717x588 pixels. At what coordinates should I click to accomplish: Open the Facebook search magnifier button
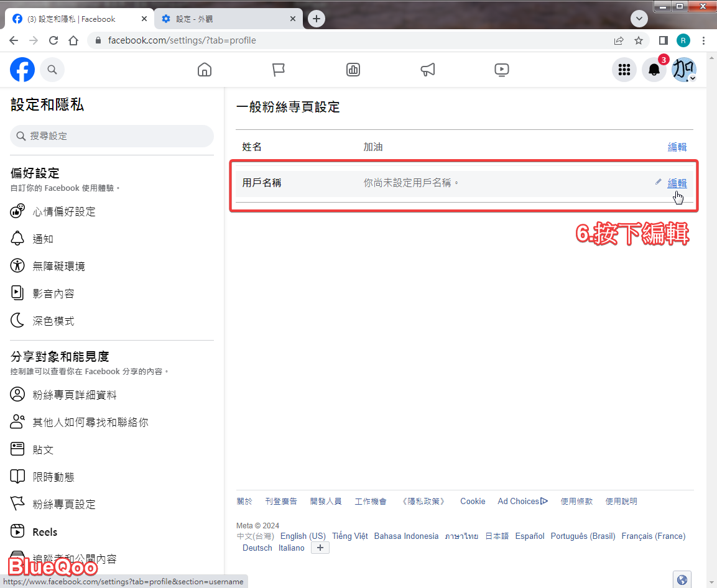click(52, 70)
